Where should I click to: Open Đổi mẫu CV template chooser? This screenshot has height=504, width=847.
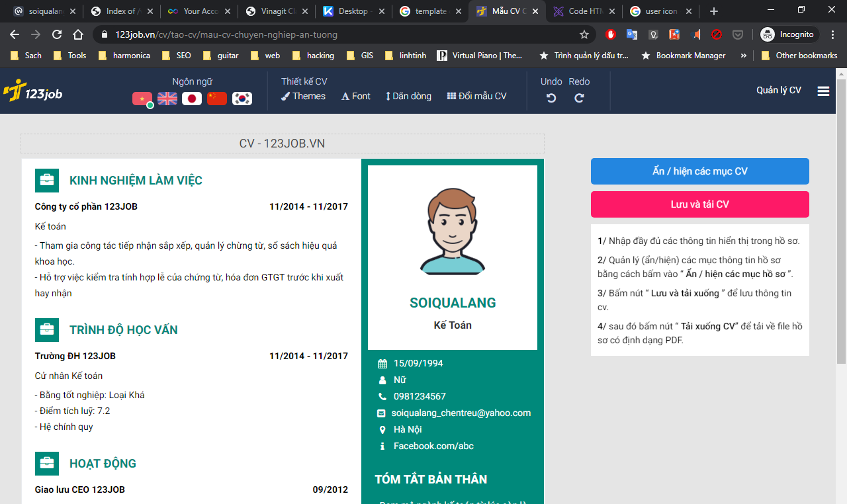[476, 96]
